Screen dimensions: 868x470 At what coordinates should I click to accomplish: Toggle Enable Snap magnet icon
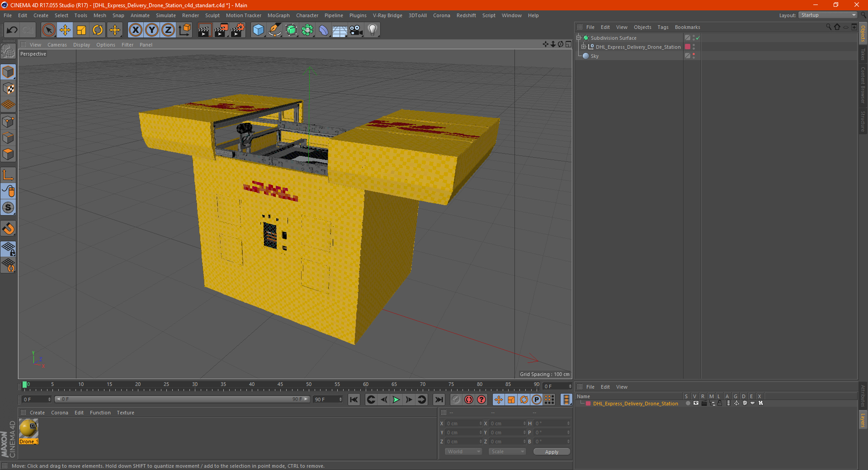coord(8,229)
